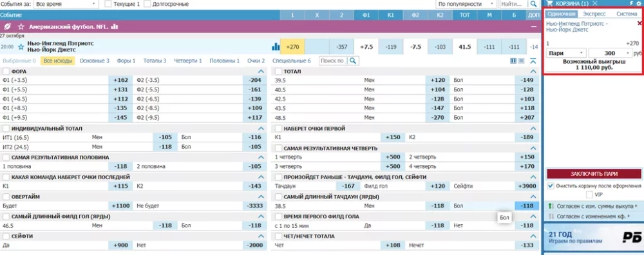
Task: Pick total 48.5 Бол odds +207
Action: point(527,117)
